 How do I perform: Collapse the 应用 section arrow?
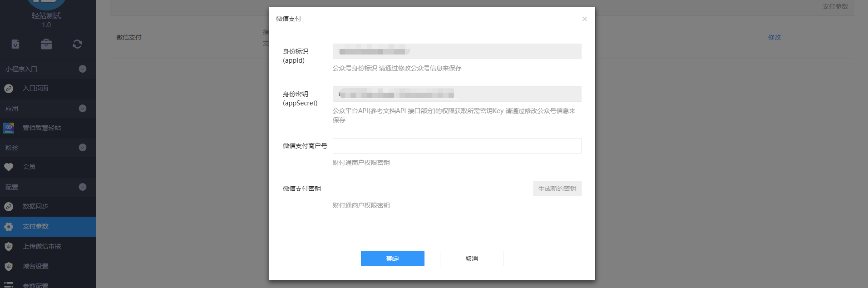pos(83,108)
